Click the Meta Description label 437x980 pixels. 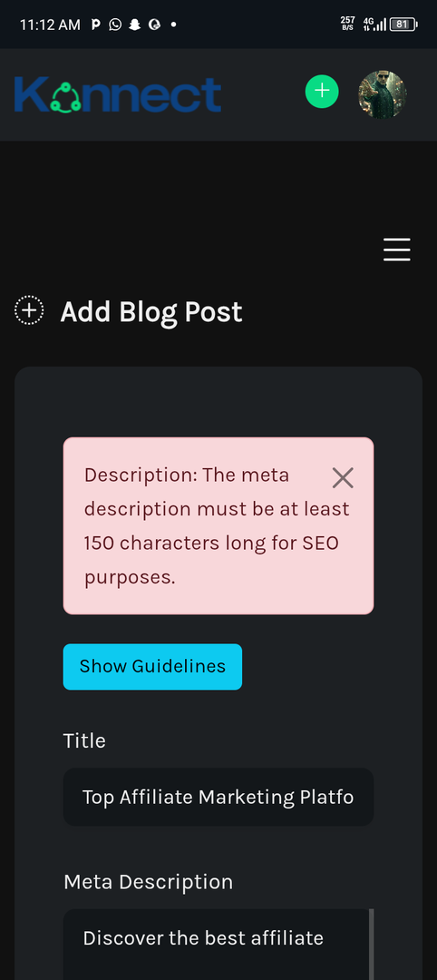click(148, 882)
